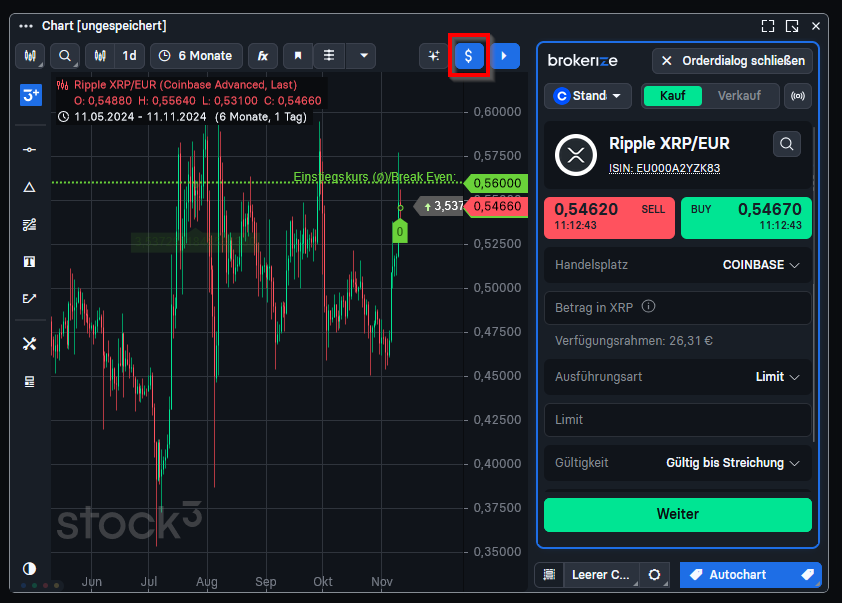Click the info icon next to Betrag in XRP
Viewport: 842px width, 603px height.
tap(649, 307)
